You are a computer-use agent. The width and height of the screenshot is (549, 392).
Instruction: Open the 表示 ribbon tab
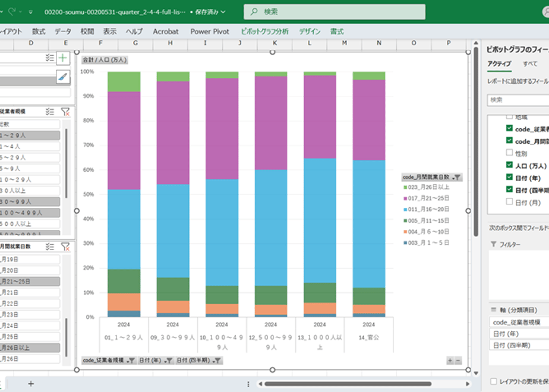110,31
